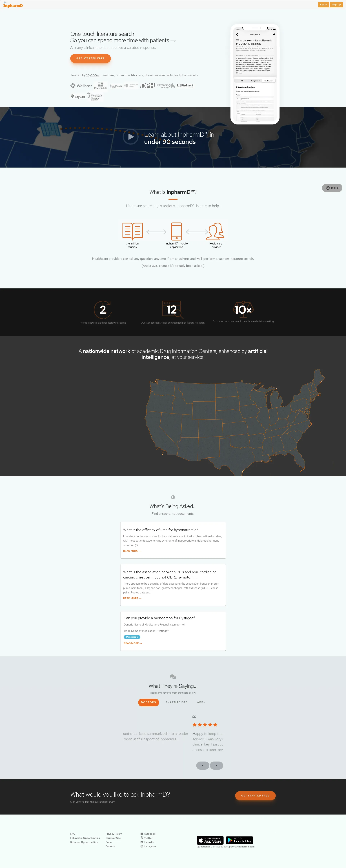Click support@inpharmd.com email link

240,846
